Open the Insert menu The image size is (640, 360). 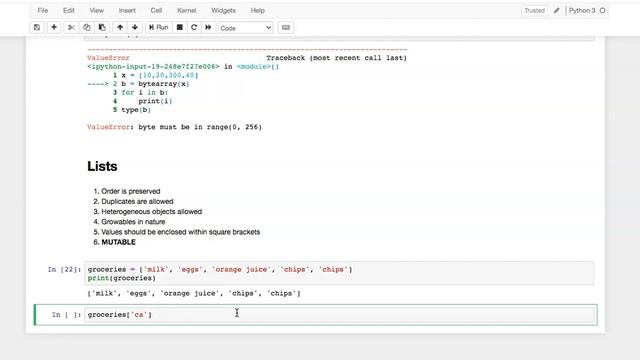pyautogui.click(x=127, y=11)
